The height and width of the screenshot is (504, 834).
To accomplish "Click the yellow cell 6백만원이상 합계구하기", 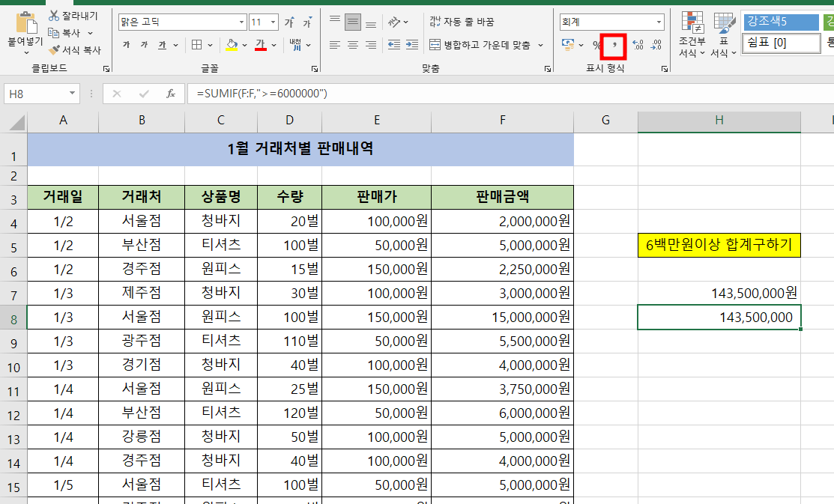I will click(x=719, y=245).
